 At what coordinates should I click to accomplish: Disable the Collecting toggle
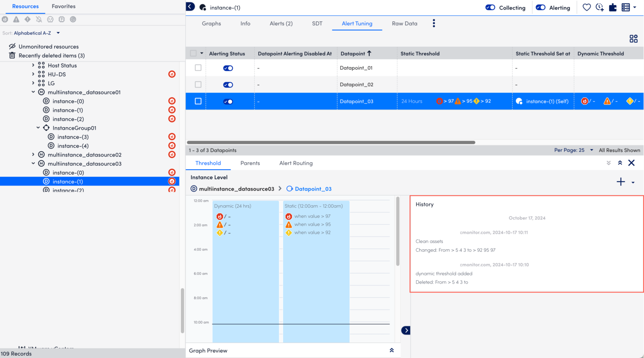tap(490, 7)
